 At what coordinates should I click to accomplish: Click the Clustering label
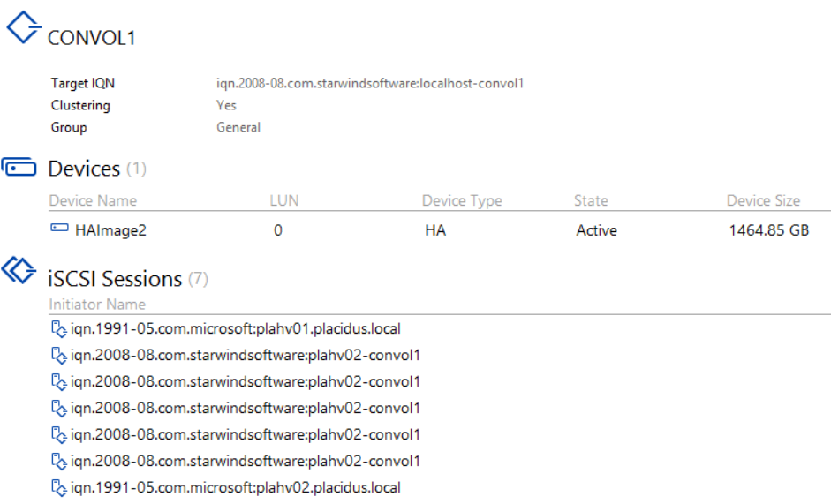point(80,105)
